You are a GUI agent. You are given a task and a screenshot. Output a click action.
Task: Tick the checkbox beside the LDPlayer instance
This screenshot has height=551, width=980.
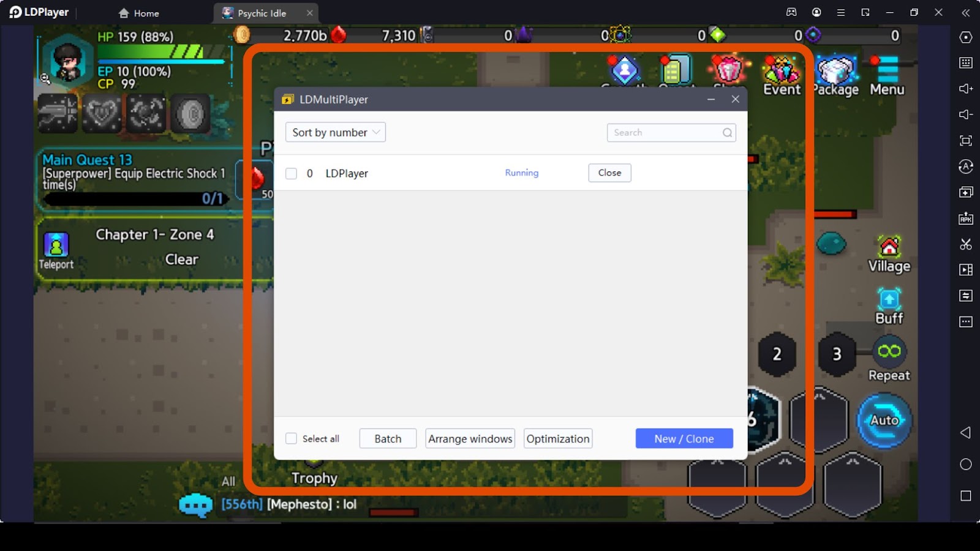click(292, 173)
